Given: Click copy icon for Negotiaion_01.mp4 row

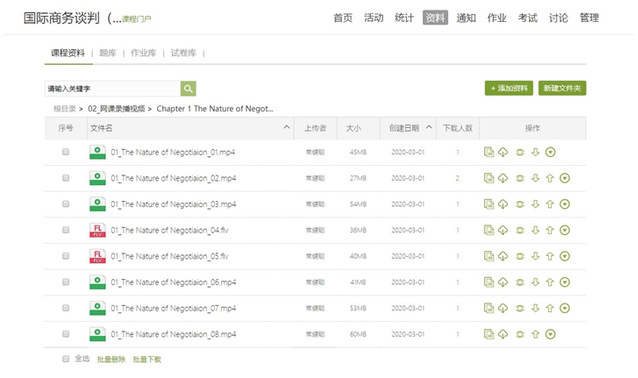Looking at the screenshot, I should [489, 152].
